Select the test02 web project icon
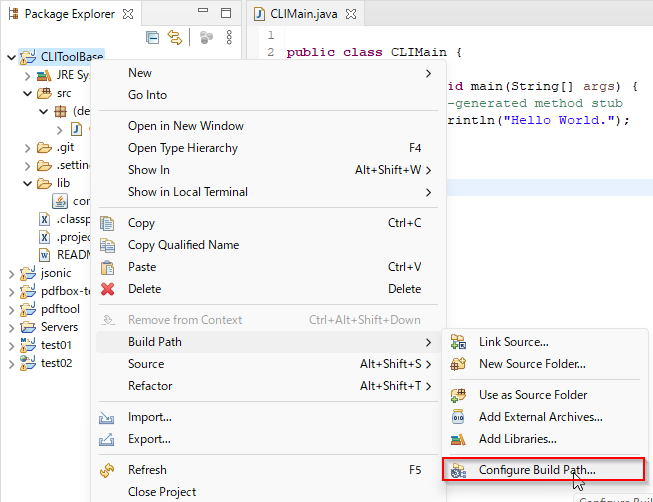The image size is (653, 502). tap(28, 363)
